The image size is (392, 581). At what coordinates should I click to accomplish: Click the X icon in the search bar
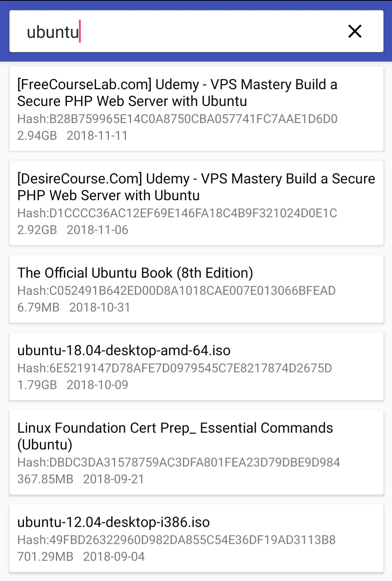355,31
